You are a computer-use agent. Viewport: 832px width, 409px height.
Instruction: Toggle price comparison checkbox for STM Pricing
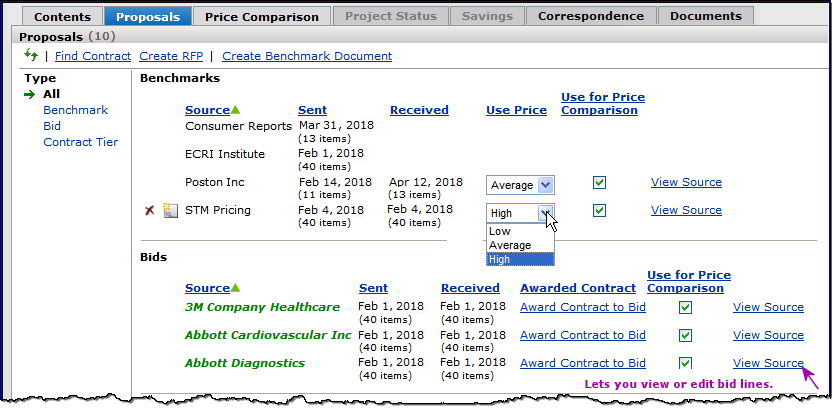coord(599,211)
